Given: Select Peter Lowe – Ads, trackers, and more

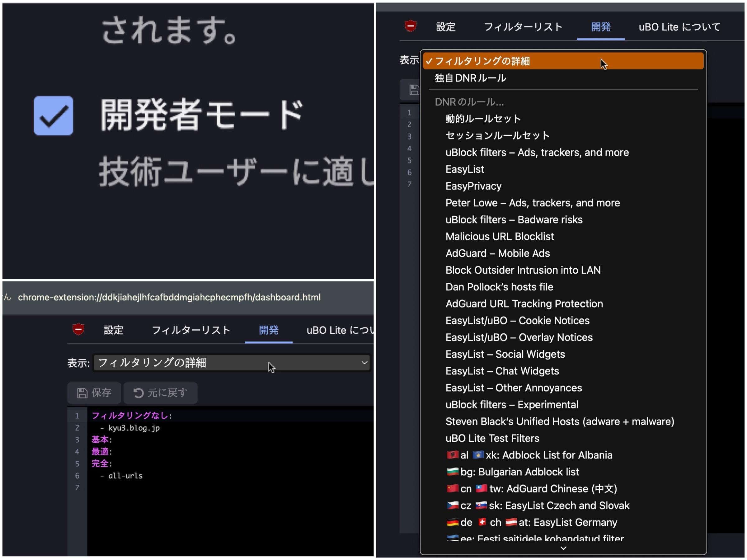Looking at the screenshot, I should coord(563,203).
